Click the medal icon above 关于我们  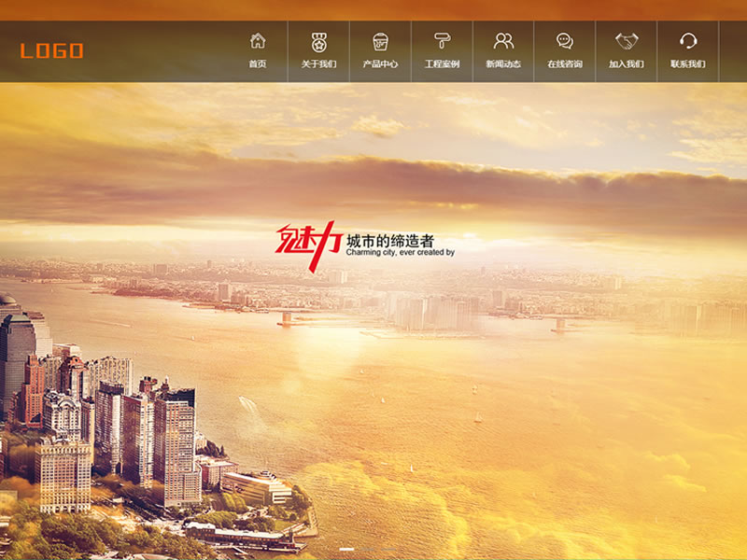(318, 42)
